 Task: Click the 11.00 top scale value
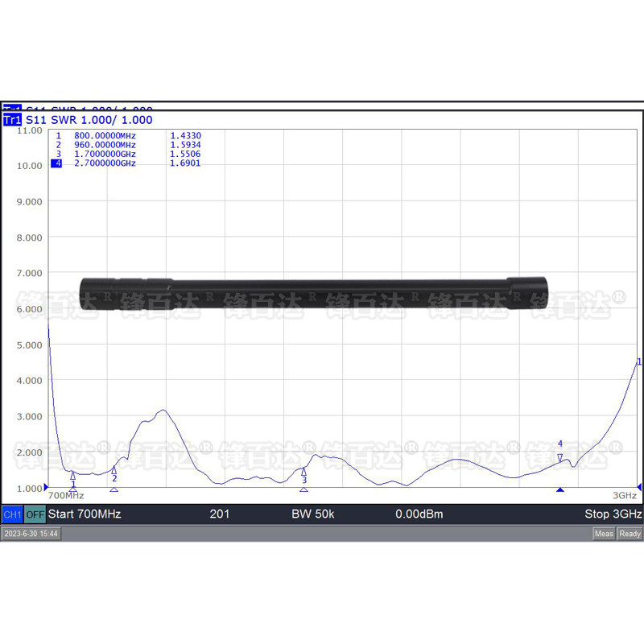(29, 130)
